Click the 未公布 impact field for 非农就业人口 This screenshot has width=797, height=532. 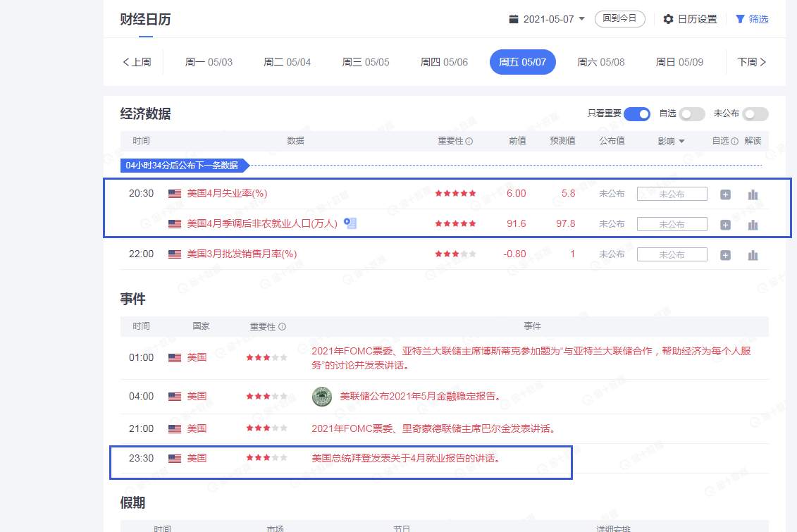[672, 224]
